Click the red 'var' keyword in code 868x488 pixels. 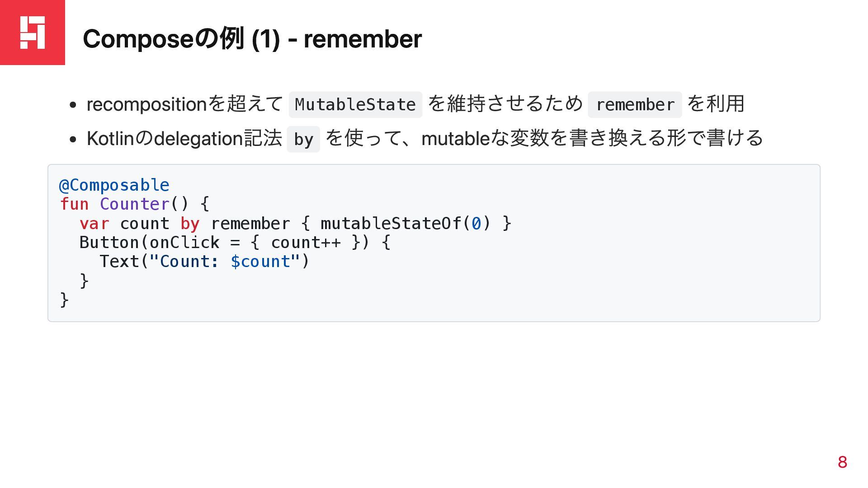coord(94,224)
